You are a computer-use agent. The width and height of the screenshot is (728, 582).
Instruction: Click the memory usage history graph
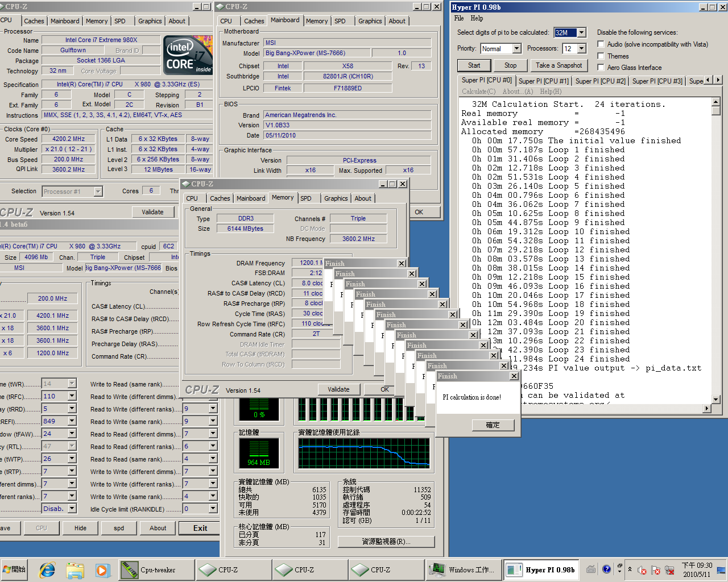(364, 454)
